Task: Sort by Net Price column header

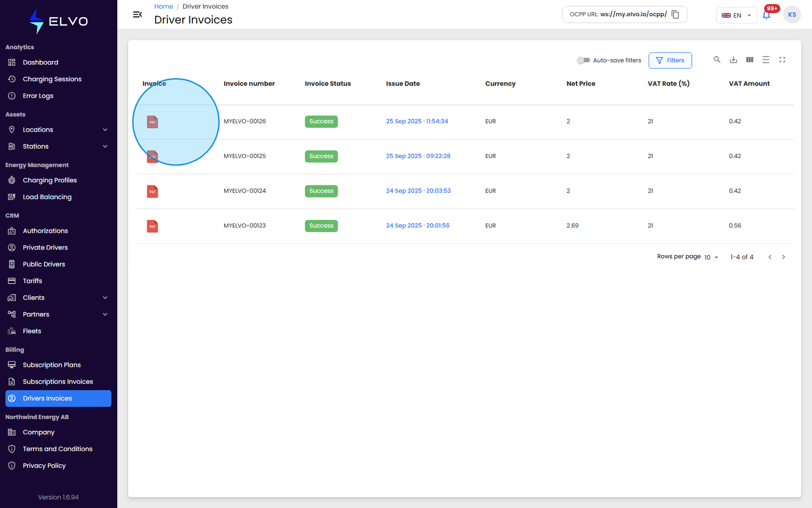Action: pos(581,84)
